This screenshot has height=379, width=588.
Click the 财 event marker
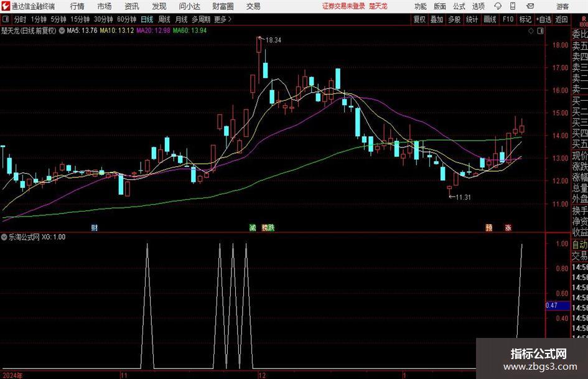click(95, 228)
